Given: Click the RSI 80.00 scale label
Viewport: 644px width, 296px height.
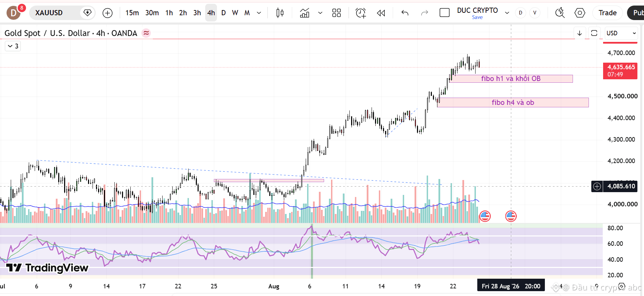Looking at the screenshot, I should (x=615, y=228).
